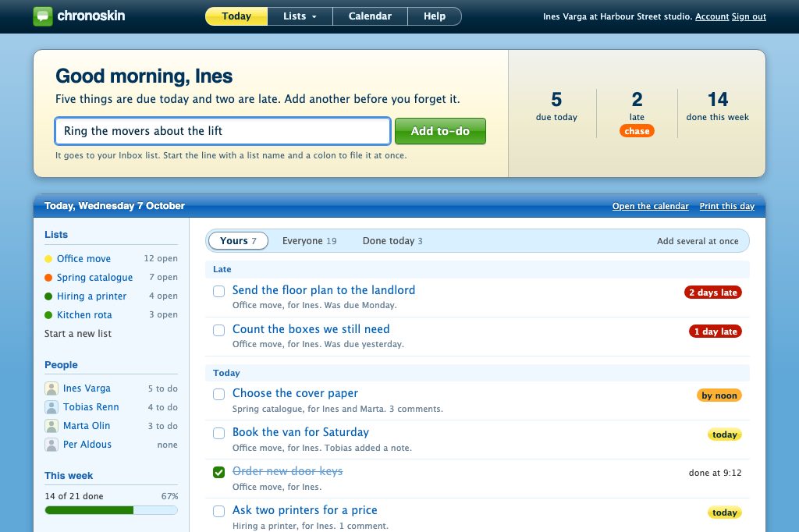Image resolution: width=799 pixels, height=532 pixels.
Task: Open Marta Olin's name link
Action: (x=86, y=425)
